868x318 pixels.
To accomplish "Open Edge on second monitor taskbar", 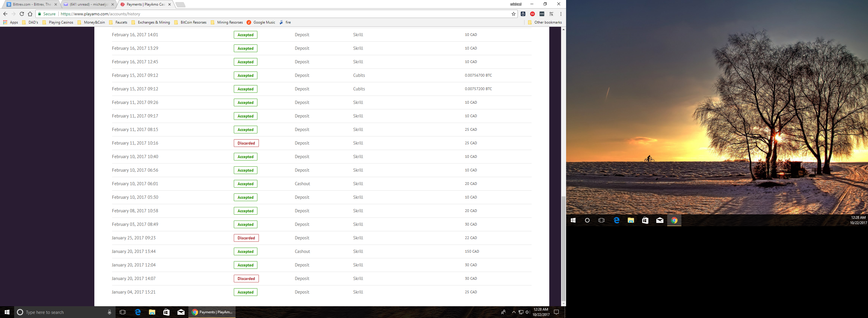I will point(616,221).
